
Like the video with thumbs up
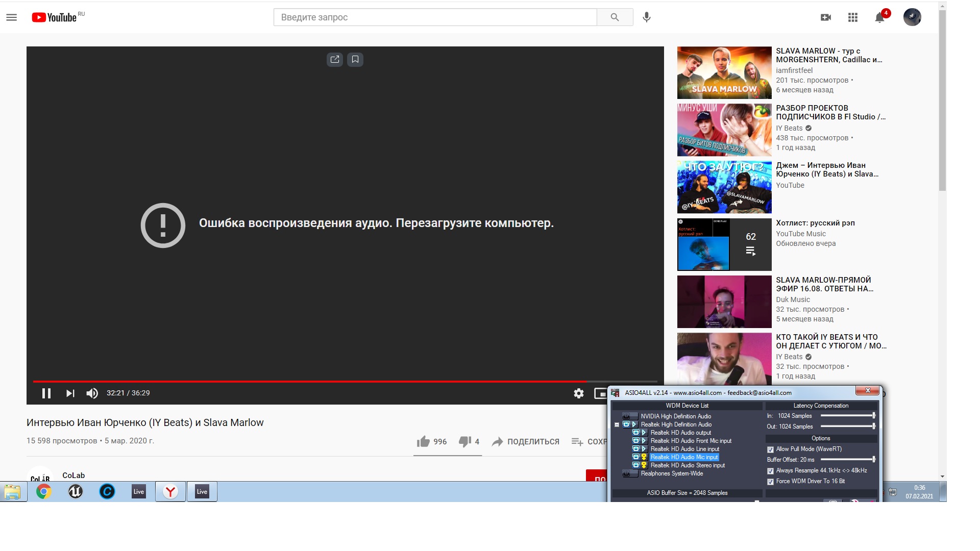tap(423, 442)
